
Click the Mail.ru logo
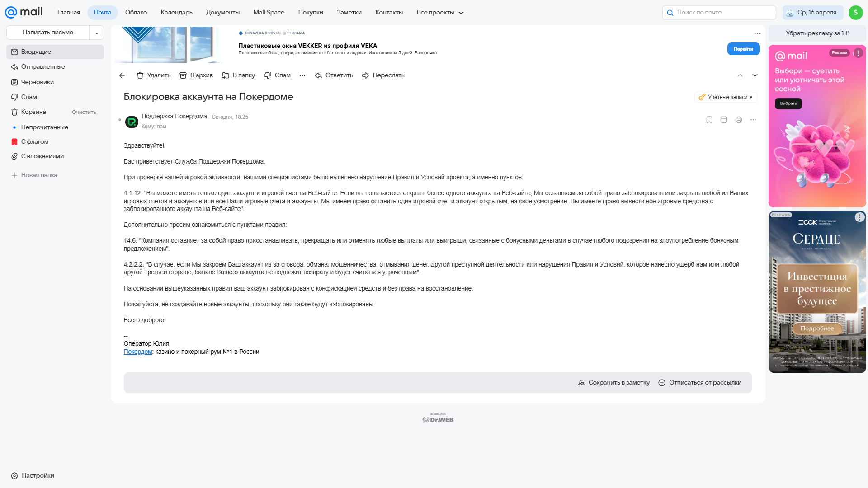tap(24, 12)
